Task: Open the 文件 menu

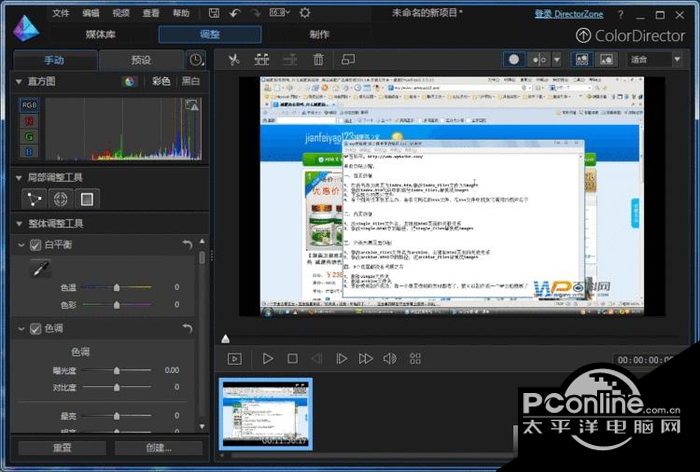Action: pyautogui.click(x=61, y=13)
